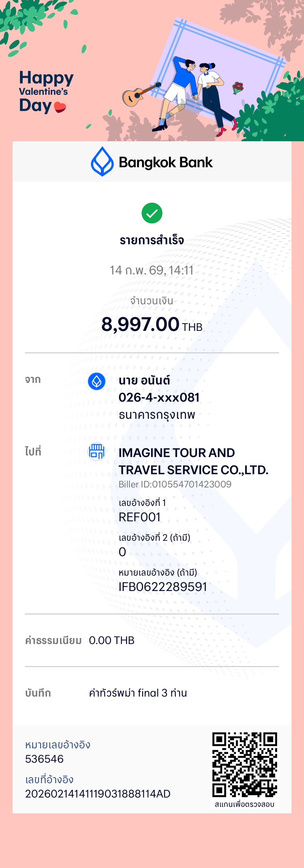Select reference code IFB0622289591
The height and width of the screenshot is (868, 304).
point(163,587)
